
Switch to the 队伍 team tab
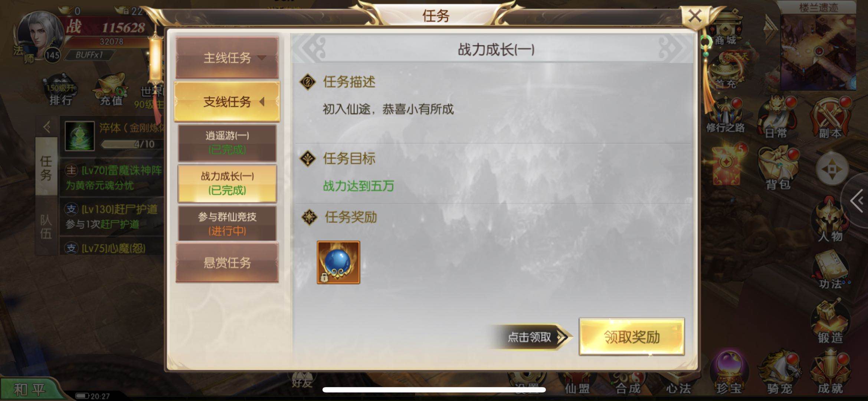(x=46, y=226)
